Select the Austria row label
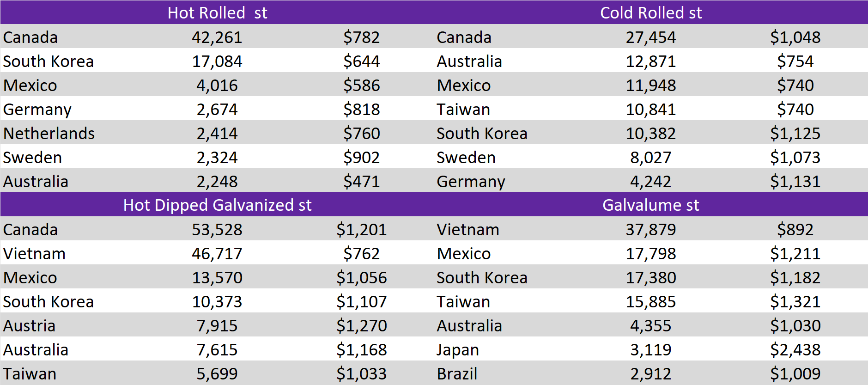This screenshot has height=385, width=868. (29, 325)
